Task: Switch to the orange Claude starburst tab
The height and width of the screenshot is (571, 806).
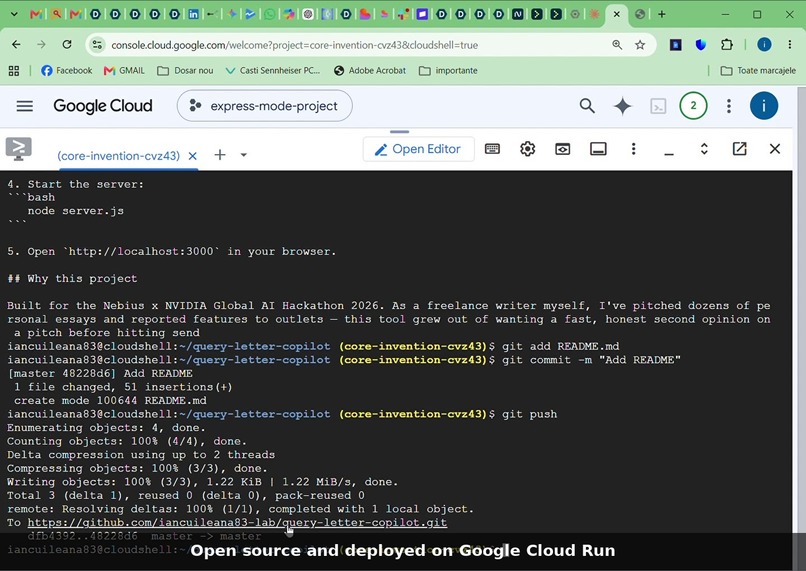Action: coord(594,14)
